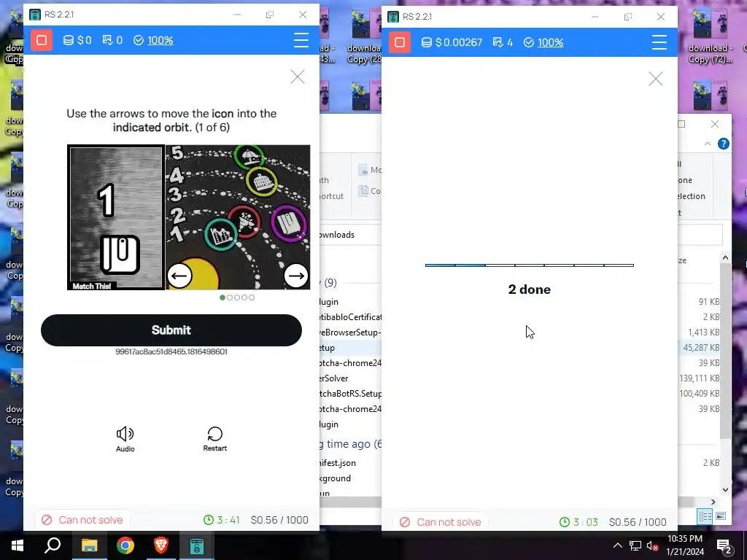
Task: Click the blue help icon in File Explorer
Action: [x=723, y=144]
